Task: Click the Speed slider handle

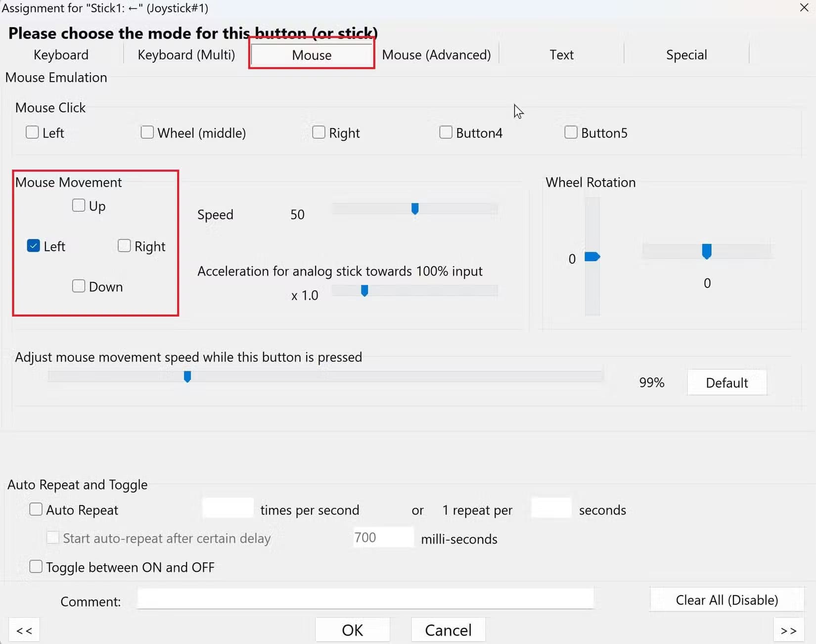Action: click(415, 209)
